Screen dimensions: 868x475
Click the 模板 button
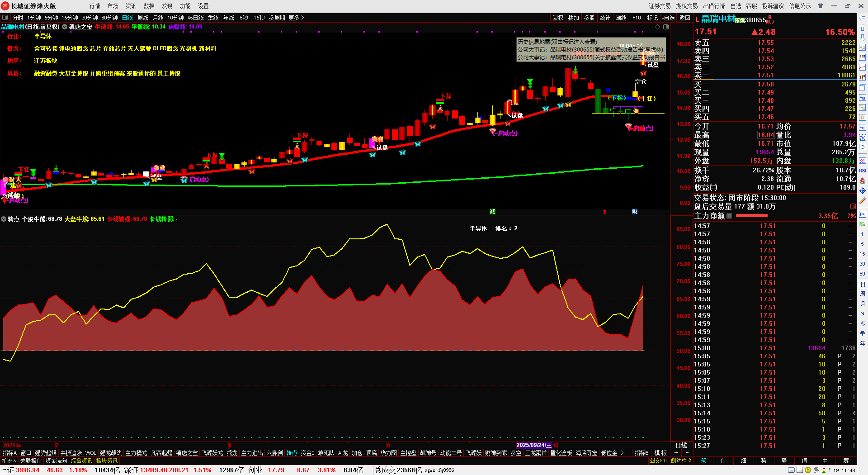[660, 453]
